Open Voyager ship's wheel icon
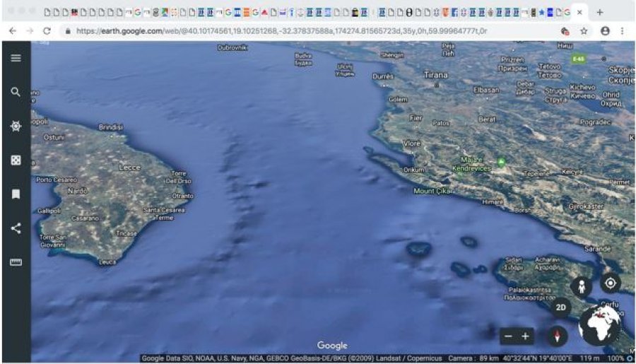 pyautogui.click(x=16, y=126)
